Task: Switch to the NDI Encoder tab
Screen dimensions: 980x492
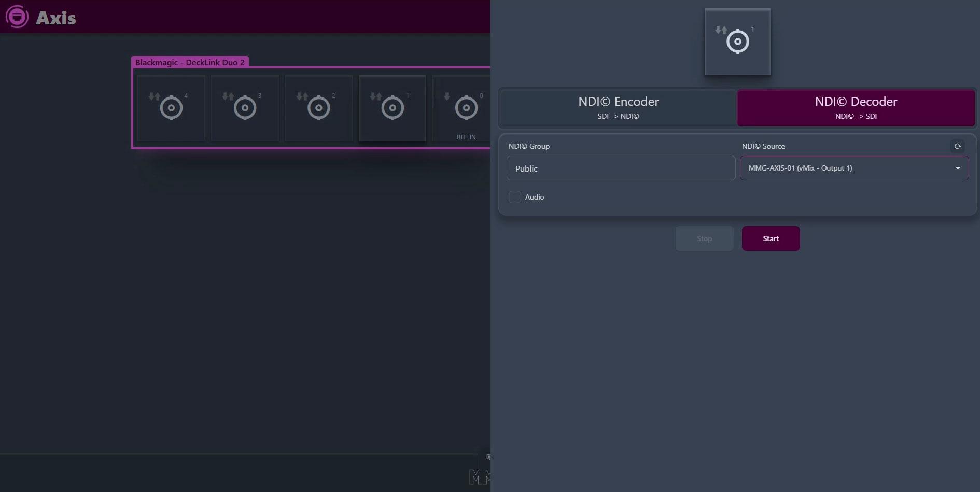Action: 618,108
